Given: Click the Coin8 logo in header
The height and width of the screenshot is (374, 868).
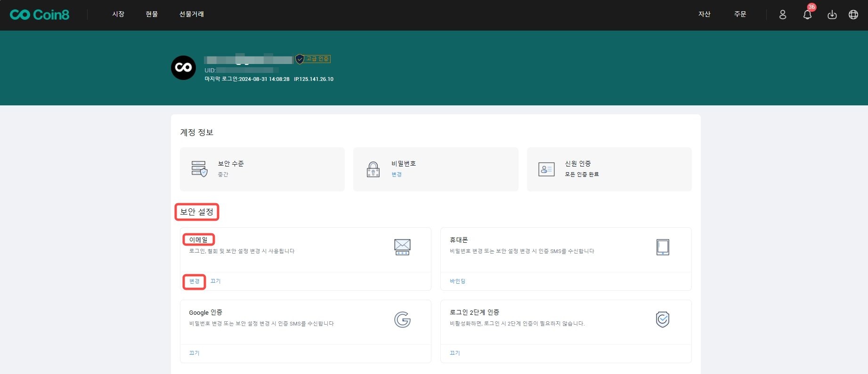Looking at the screenshot, I should (40, 15).
